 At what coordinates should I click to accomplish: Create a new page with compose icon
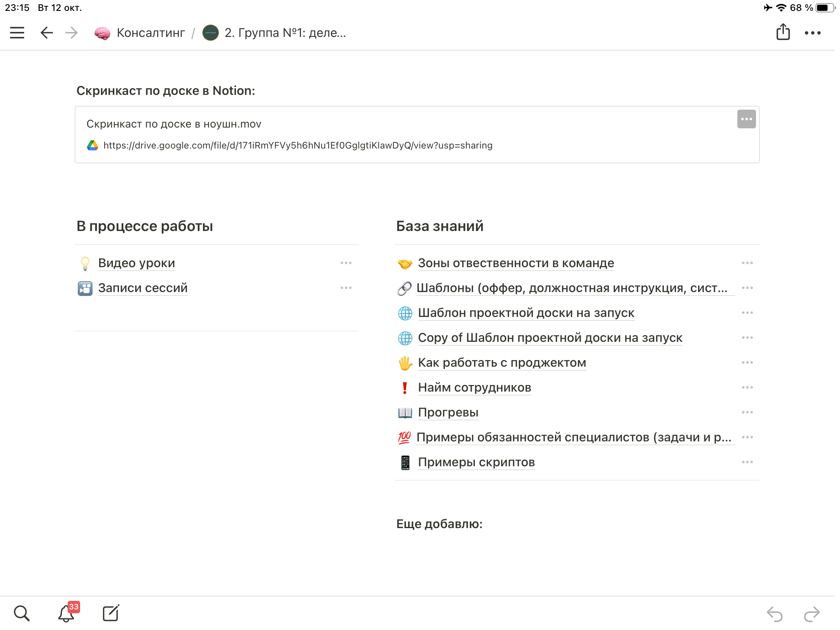tap(111, 613)
